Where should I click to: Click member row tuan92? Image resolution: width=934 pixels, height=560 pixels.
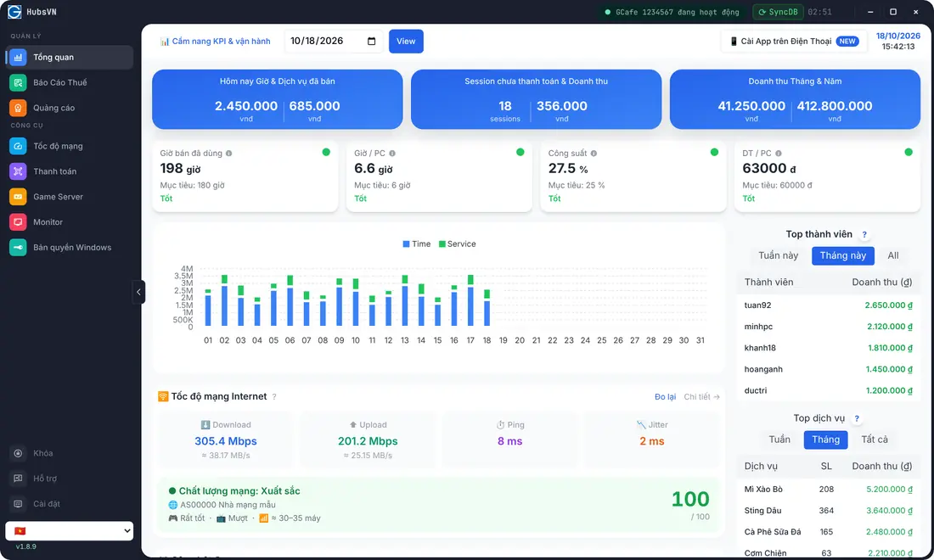coord(828,305)
